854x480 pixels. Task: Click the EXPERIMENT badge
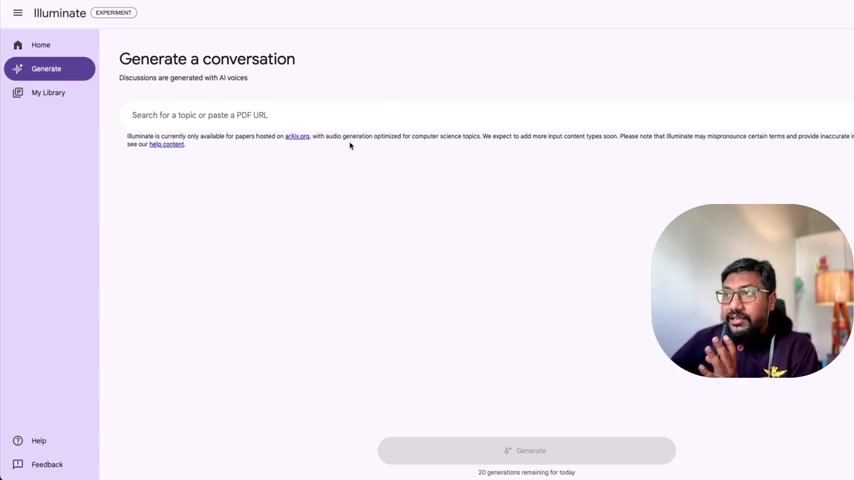tap(113, 13)
